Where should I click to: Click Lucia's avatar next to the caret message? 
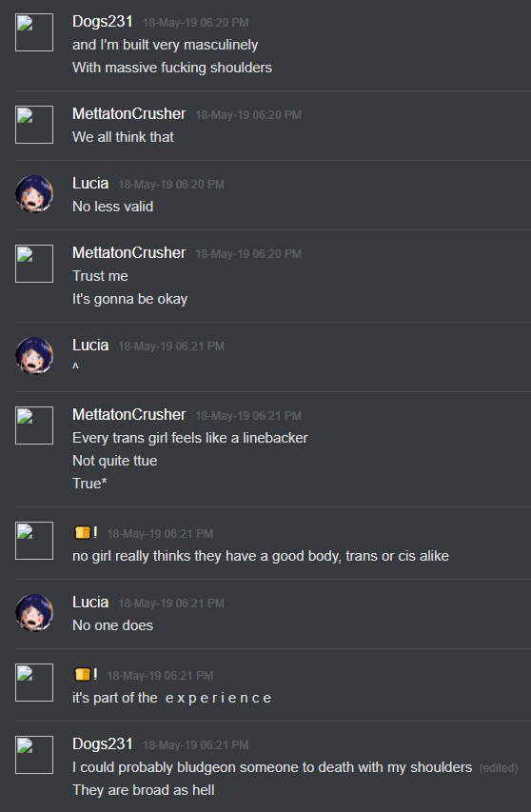(34, 356)
